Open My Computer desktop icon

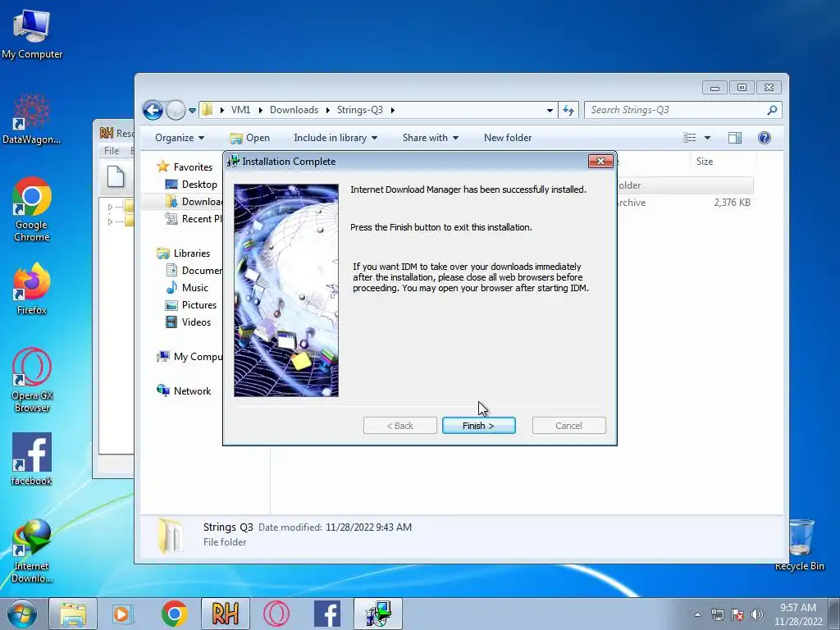(x=32, y=34)
